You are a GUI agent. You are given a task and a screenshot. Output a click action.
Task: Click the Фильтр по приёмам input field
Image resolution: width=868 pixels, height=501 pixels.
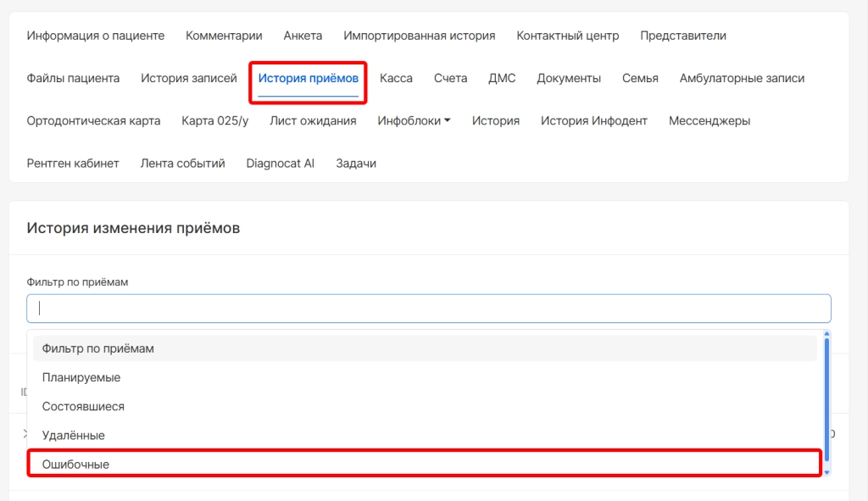pyautogui.click(x=428, y=309)
